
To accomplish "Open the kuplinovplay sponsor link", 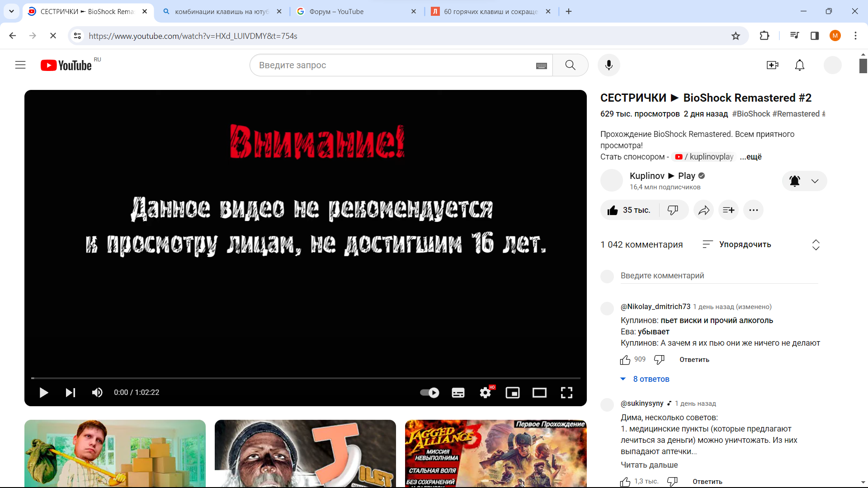I will tap(704, 157).
